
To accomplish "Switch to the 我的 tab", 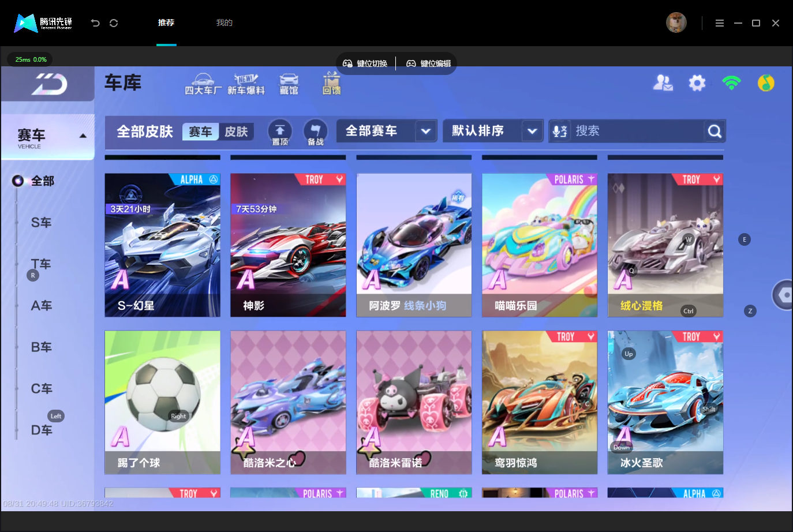I will point(224,23).
